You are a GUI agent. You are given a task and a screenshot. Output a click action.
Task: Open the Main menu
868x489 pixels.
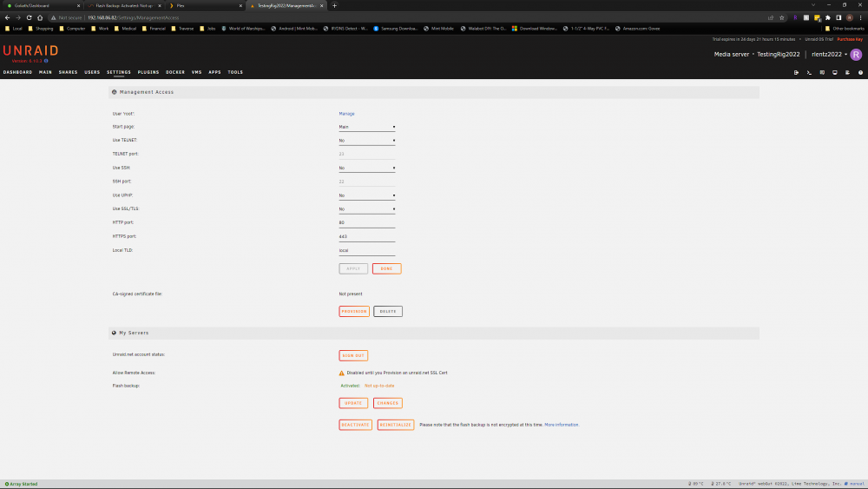(x=45, y=72)
